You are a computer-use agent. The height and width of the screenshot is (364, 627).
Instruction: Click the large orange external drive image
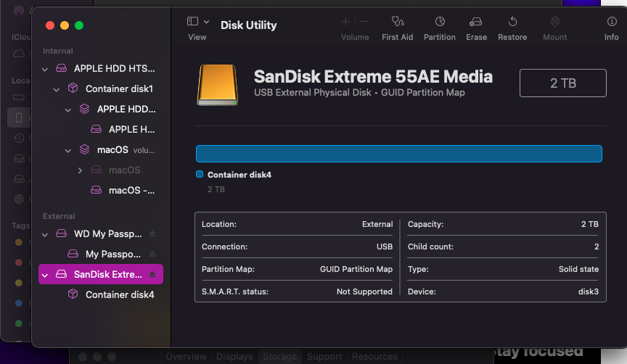tap(217, 84)
